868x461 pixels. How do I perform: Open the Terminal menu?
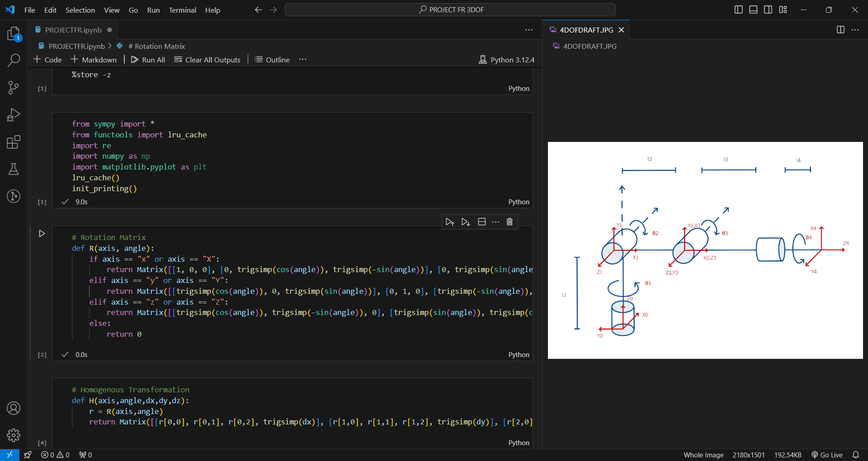(x=182, y=10)
